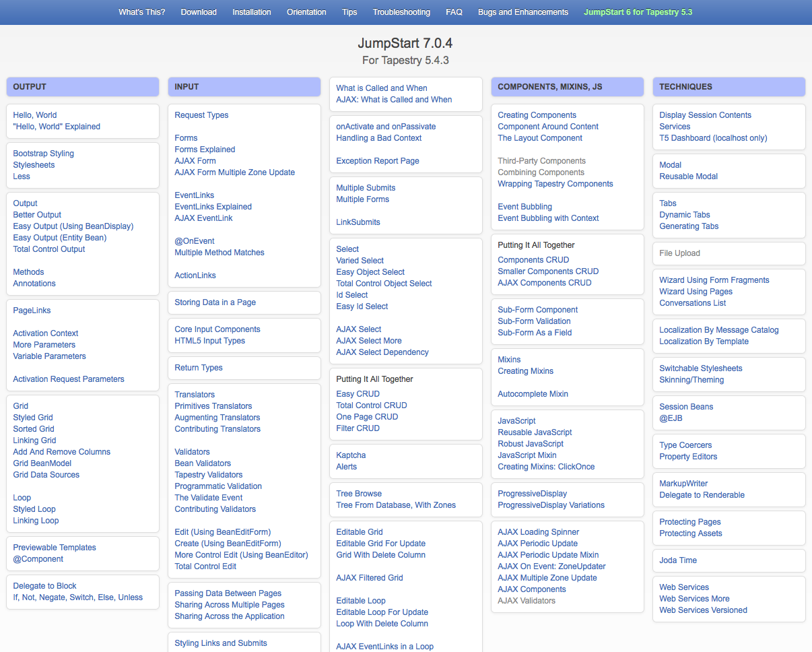The height and width of the screenshot is (652, 812).
Task: Open Augmenting Translators link
Action: (217, 418)
